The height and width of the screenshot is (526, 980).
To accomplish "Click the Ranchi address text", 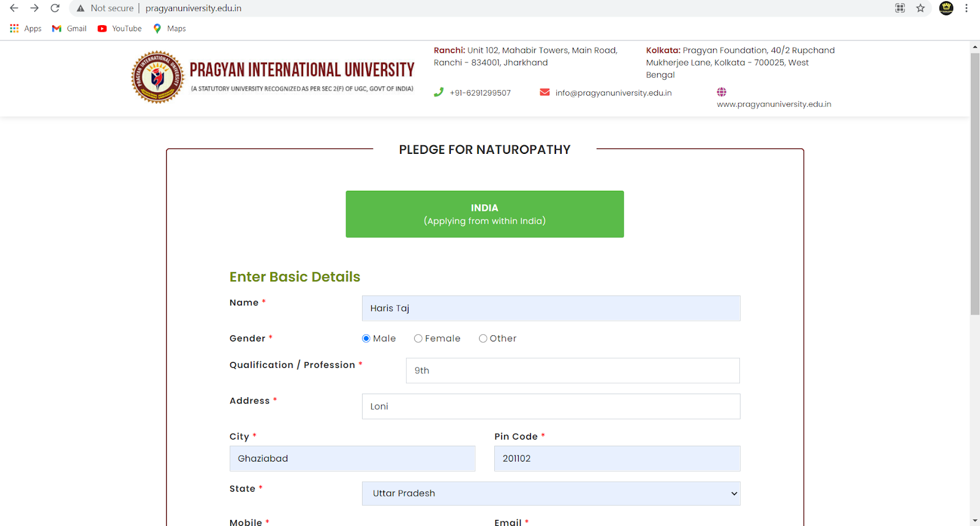I will point(526,56).
